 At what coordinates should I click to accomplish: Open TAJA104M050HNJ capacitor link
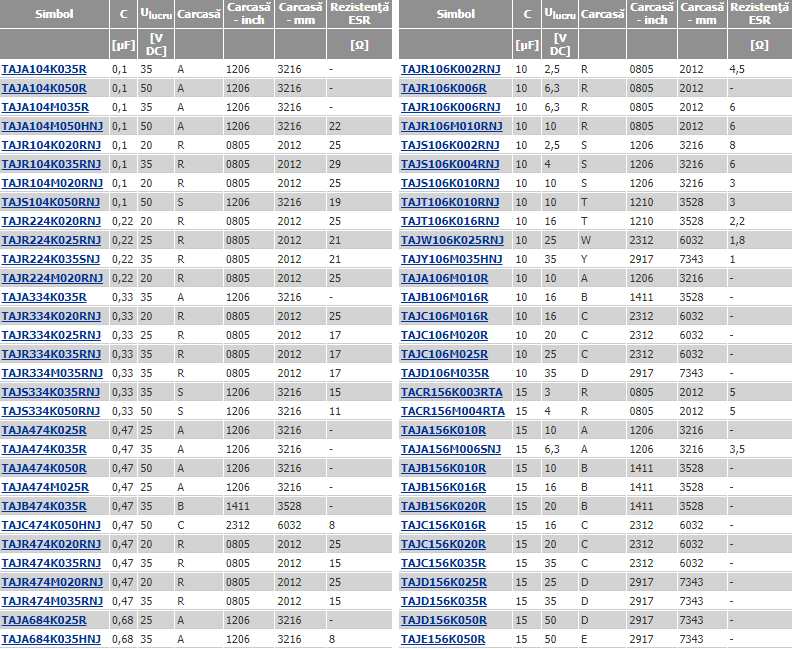52,126
